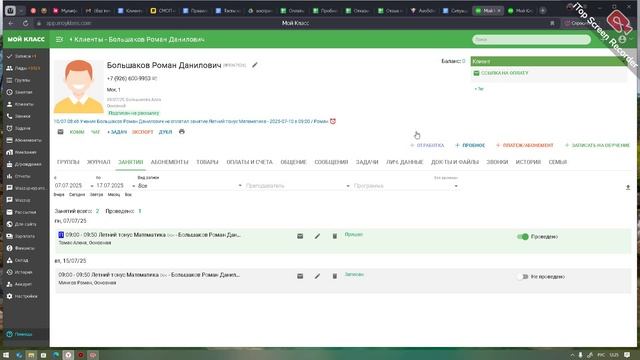Edit the 15/07/25 lesson with the pencil

pyautogui.click(x=317, y=276)
